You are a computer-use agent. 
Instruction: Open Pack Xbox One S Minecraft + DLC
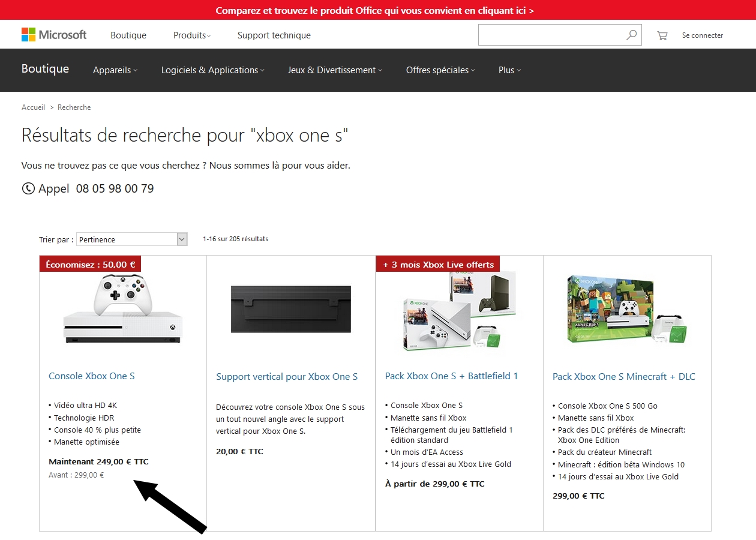(x=624, y=377)
